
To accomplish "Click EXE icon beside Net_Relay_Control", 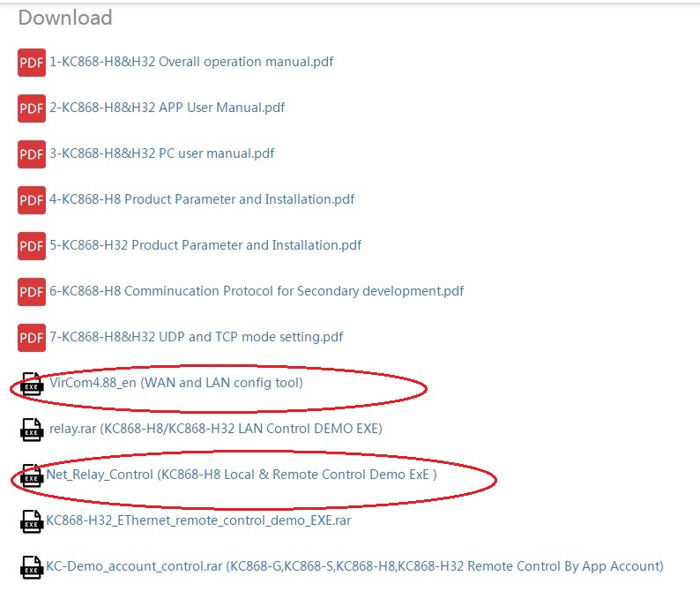I will pyautogui.click(x=32, y=475).
